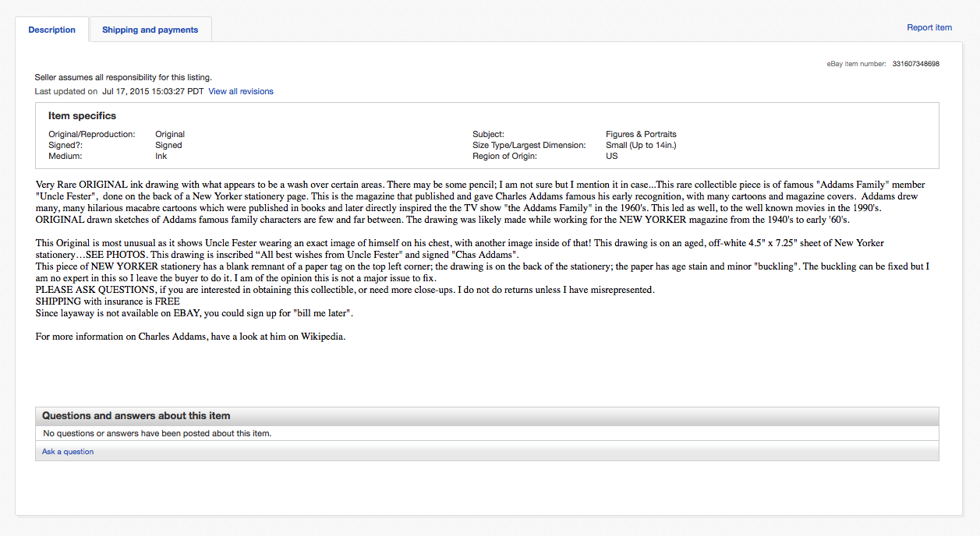This screenshot has width=980, height=536.
Task: Click the Original/Reproduction value Original
Action: click(x=170, y=134)
